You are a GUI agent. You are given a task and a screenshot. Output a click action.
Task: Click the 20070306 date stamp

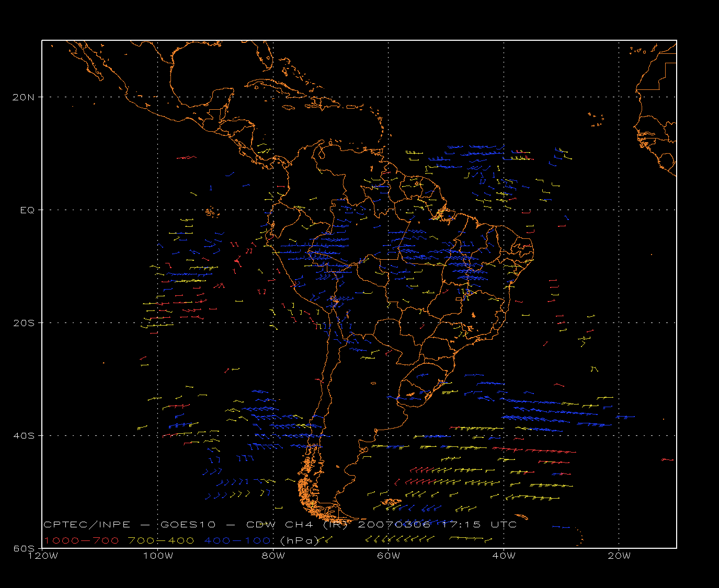click(x=394, y=524)
